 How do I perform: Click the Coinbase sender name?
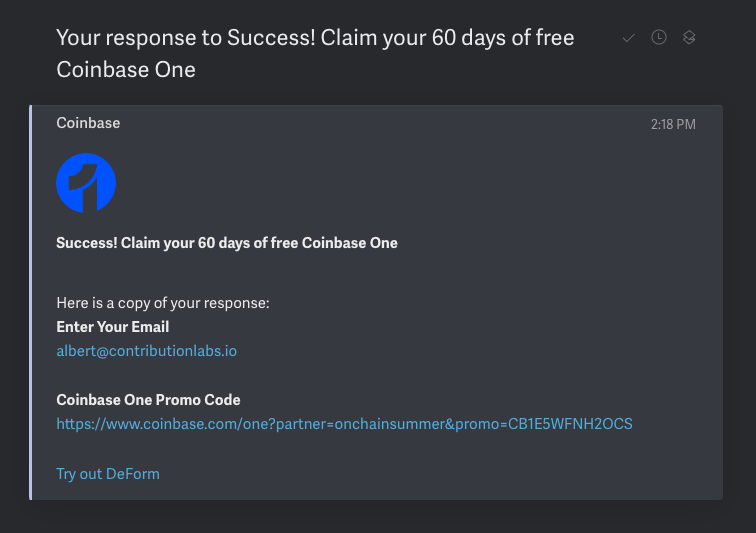[x=88, y=123]
